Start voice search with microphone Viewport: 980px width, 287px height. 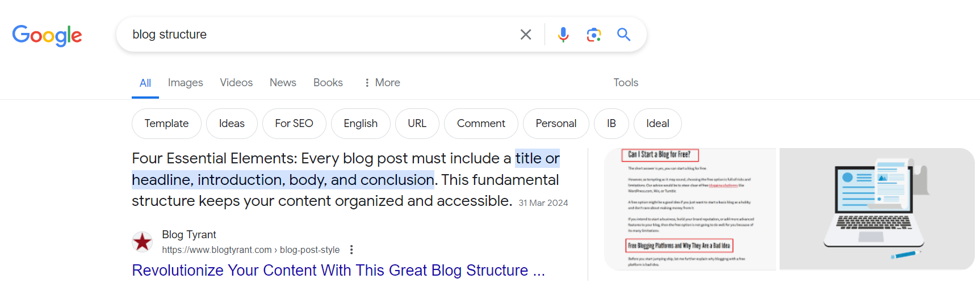click(x=563, y=35)
